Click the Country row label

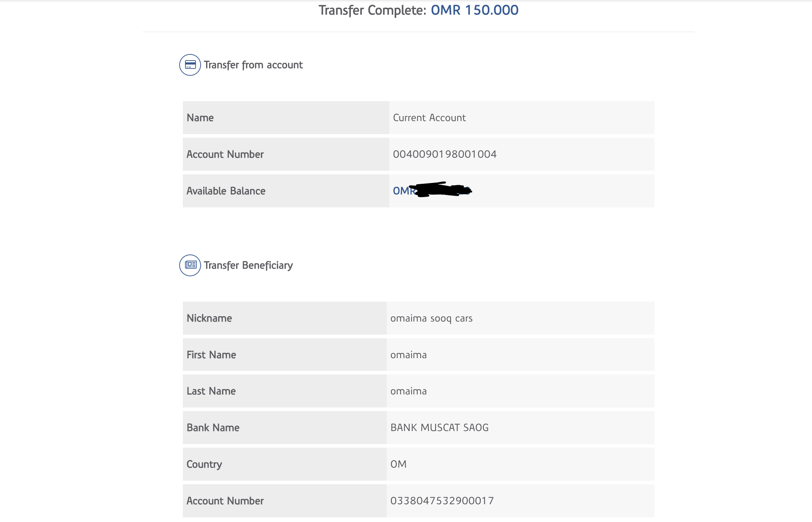204,464
